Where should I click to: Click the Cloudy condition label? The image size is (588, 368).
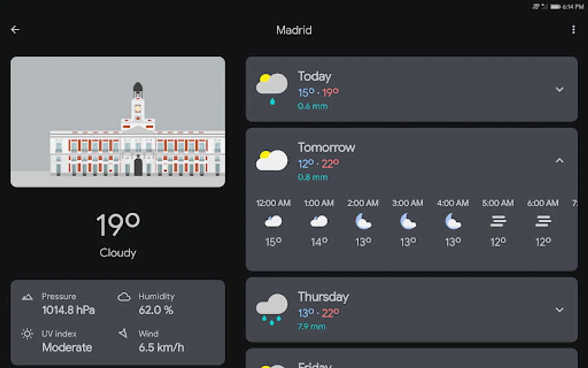click(x=118, y=253)
